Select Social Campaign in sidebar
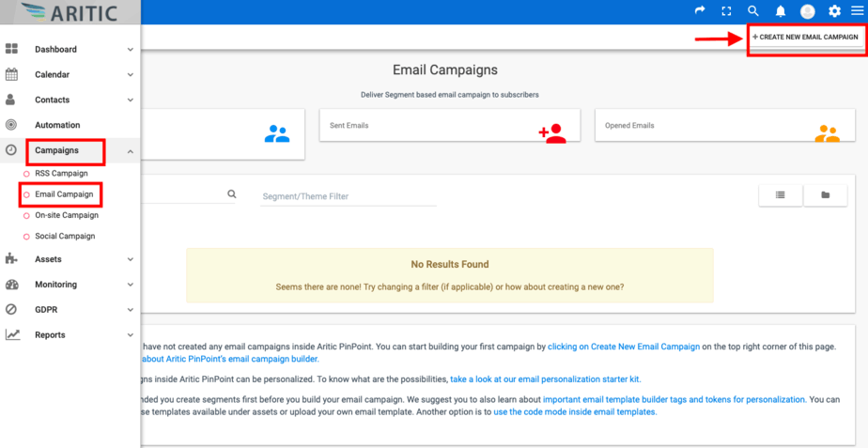 (65, 236)
